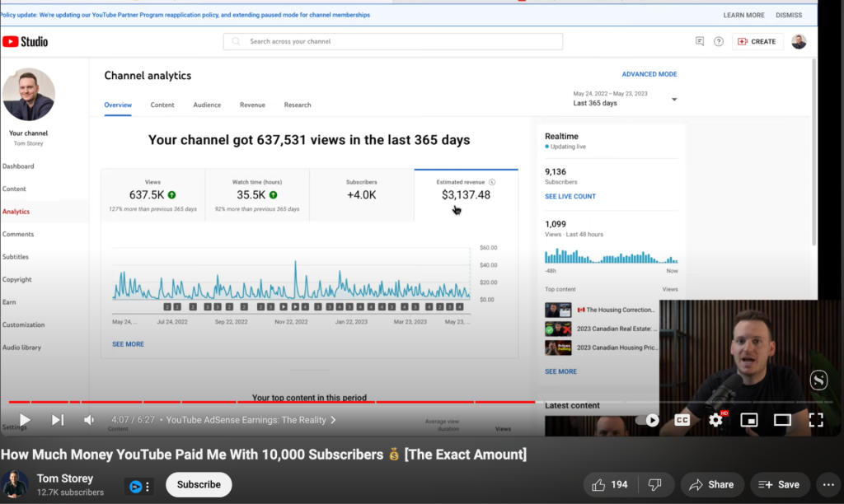Enter fullscreen mode
This screenshot has width=844, height=504.
point(816,419)
